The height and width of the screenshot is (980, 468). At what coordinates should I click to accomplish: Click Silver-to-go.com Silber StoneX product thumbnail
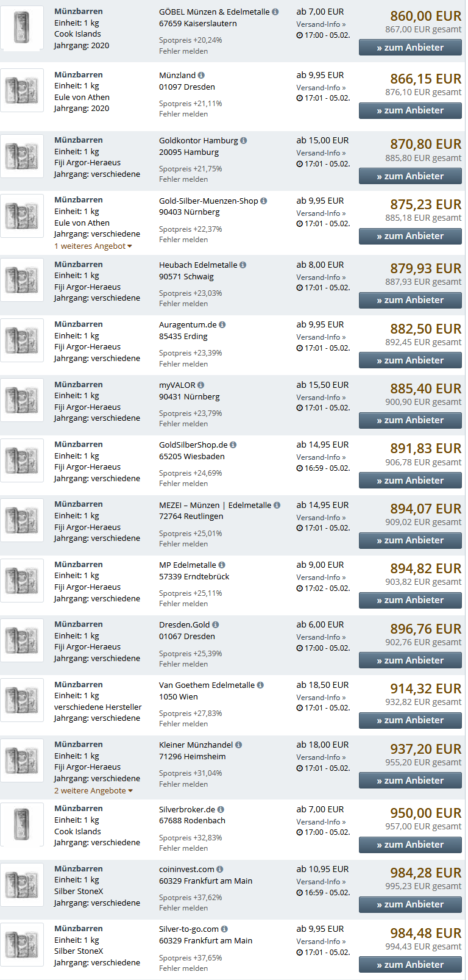click(x=22, y=945)
